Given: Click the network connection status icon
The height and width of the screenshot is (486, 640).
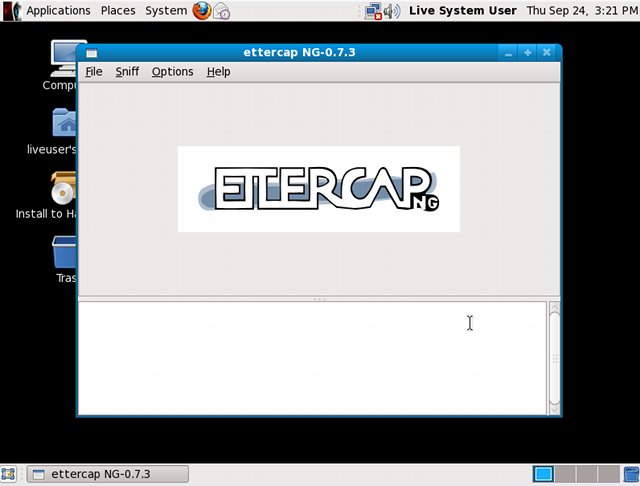Looking at the screenshot, I should point(373,11).
